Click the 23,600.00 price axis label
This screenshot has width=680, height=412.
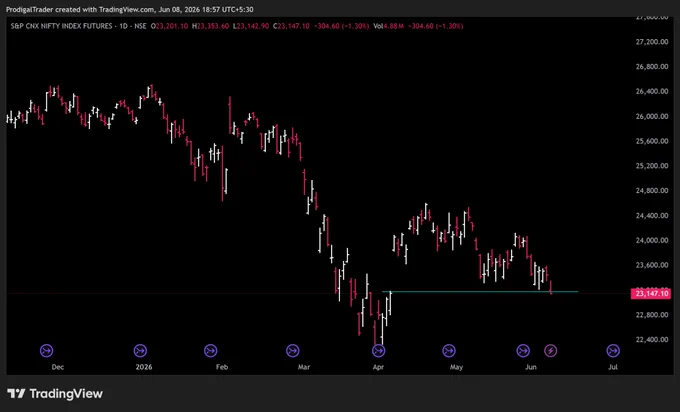[x=652, y=265]
